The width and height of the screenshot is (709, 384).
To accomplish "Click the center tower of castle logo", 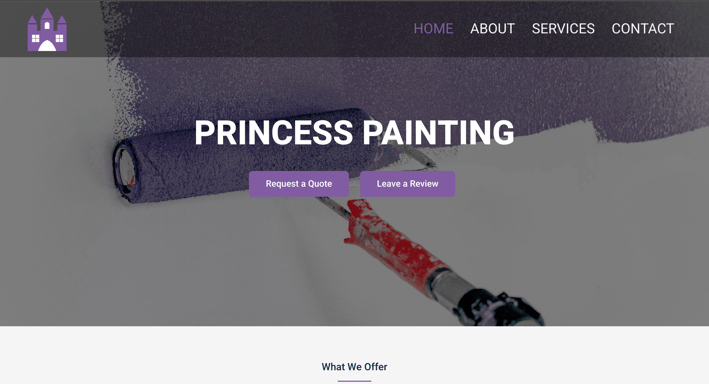I will coord(47,21).
